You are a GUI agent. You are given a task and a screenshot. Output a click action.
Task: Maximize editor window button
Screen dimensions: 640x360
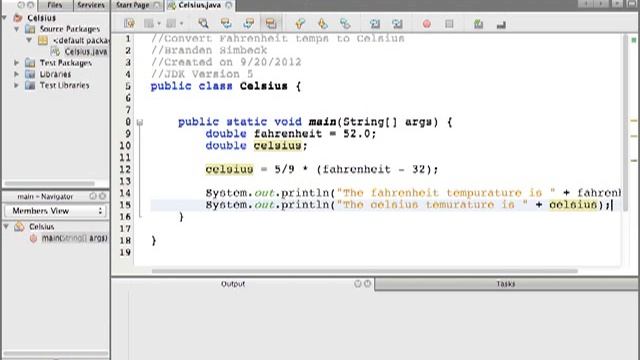click(x=632, y=4)
